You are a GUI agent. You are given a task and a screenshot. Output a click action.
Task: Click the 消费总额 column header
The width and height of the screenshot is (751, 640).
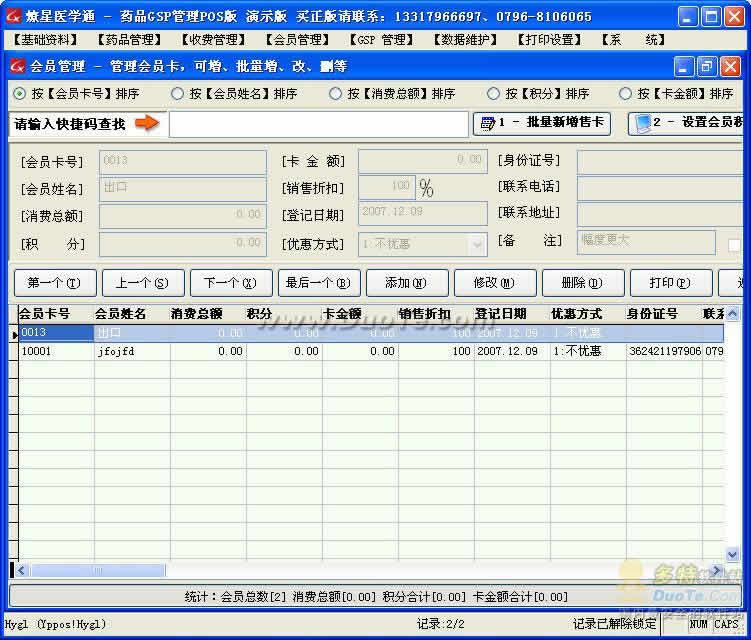[x=208, y=314]
